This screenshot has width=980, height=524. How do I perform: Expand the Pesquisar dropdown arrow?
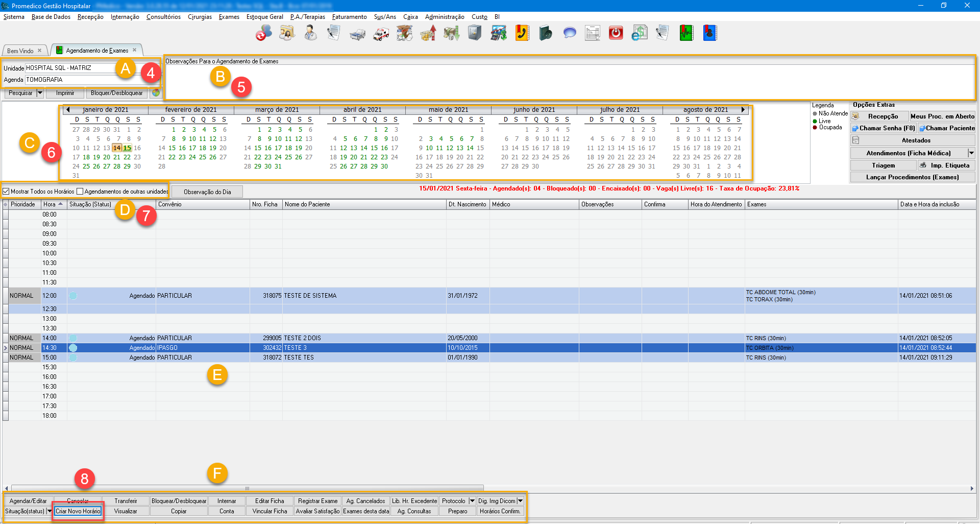[x=40, y=93]
